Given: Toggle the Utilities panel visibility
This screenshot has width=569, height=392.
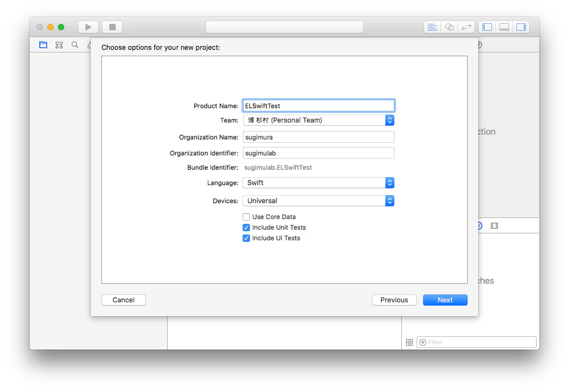Looking at the screenshot, I should [521, 27].
